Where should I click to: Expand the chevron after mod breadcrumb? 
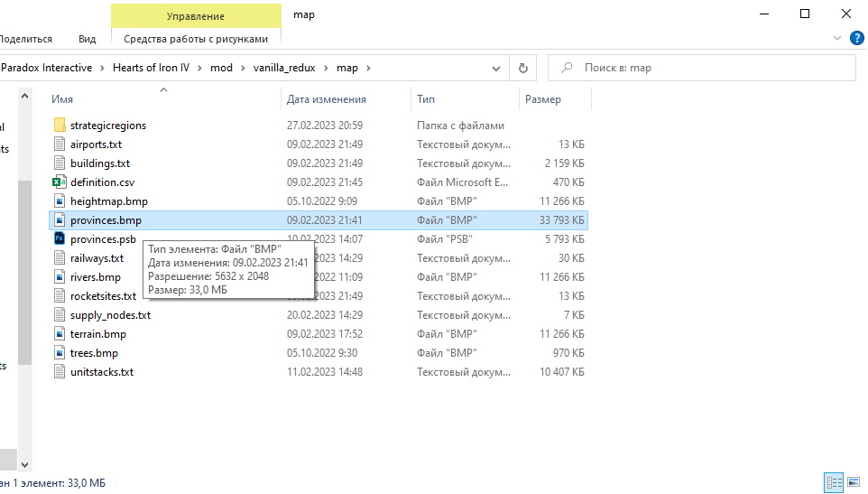[x=243, y=68]
